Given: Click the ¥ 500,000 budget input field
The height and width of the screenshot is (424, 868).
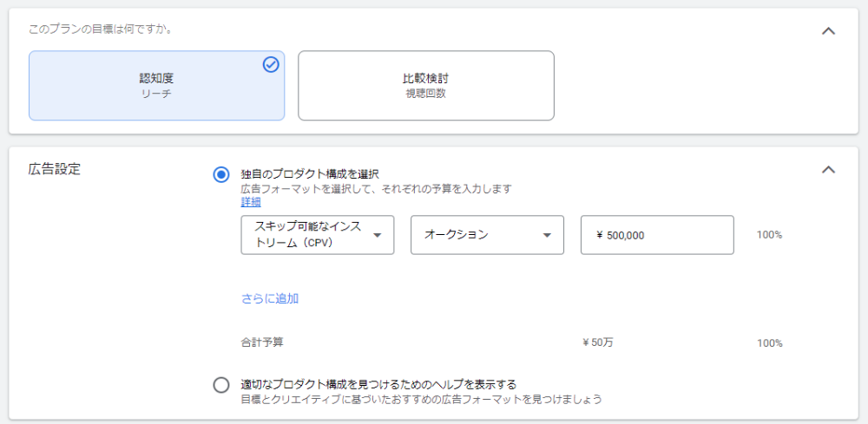Looking at the screenshot, I should 657,235.
